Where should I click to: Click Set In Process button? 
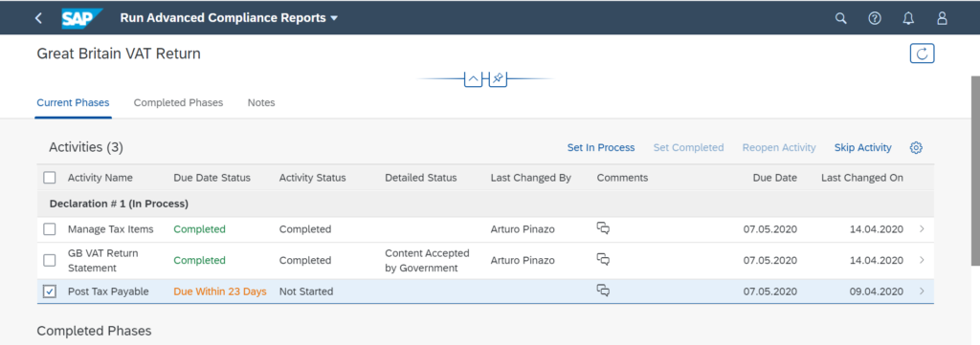click(x=601, y=148)
